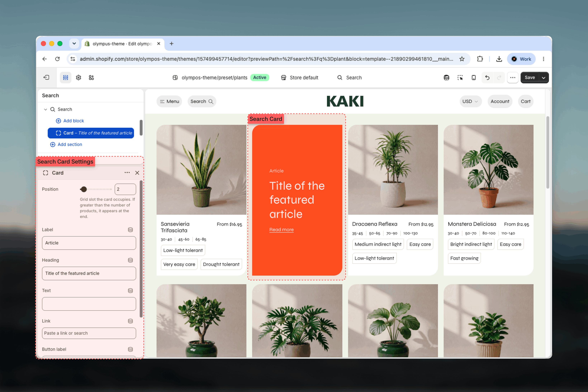The height and width of the screenshot is (392, 588).
Task: Click the preview vertical scrollbar
Action: tap(547, 152)
